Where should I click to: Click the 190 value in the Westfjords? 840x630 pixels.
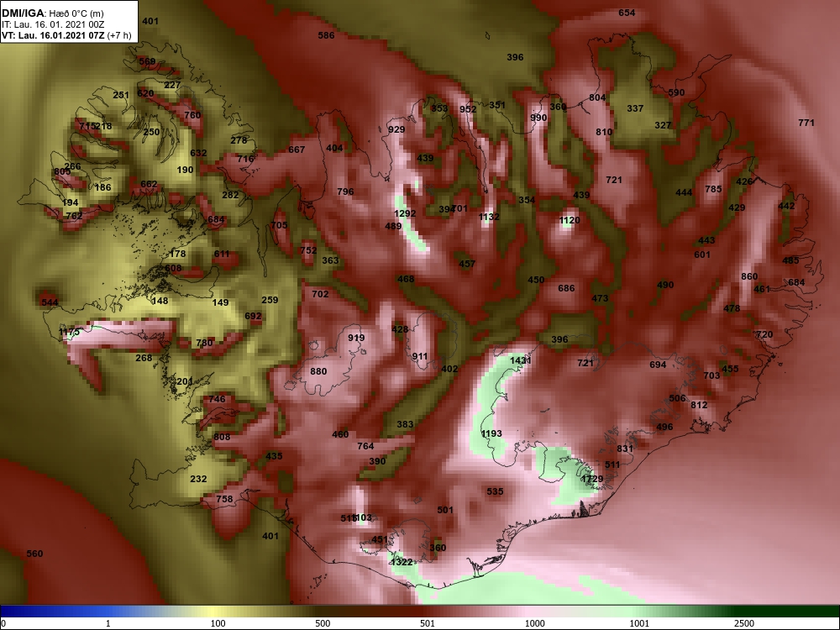click(x=185, y=170)
